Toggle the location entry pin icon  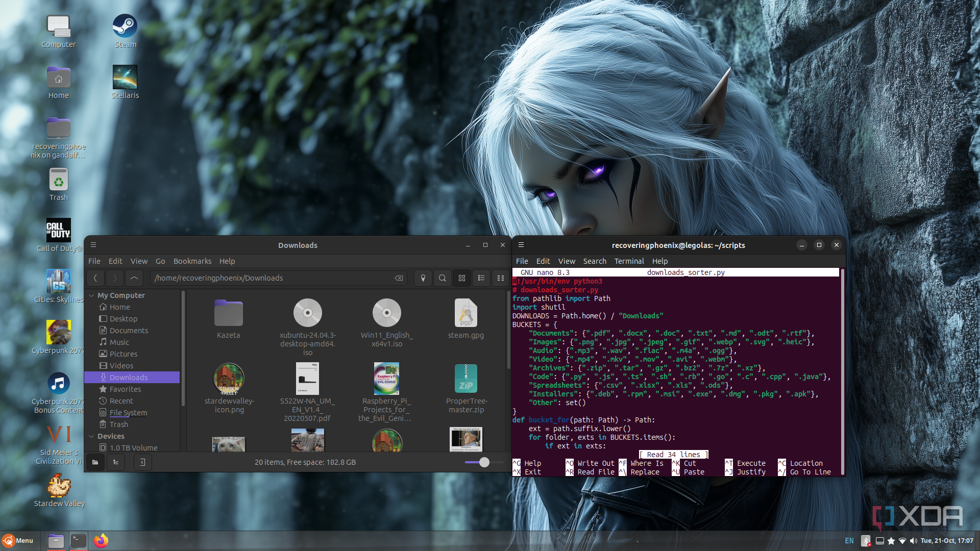coord(423,278)
